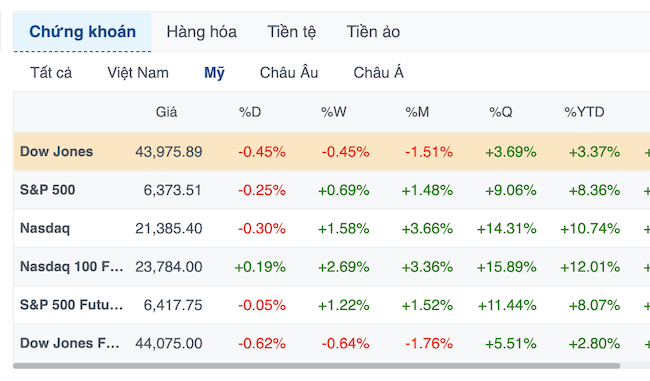Select the S&P 500 Futures row

tap(332, 305)
